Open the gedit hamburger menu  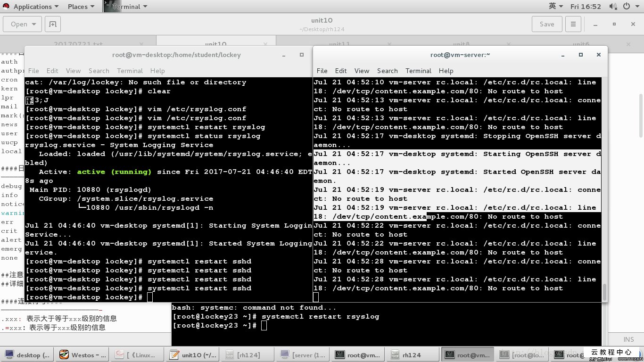(x=573, y=24)
